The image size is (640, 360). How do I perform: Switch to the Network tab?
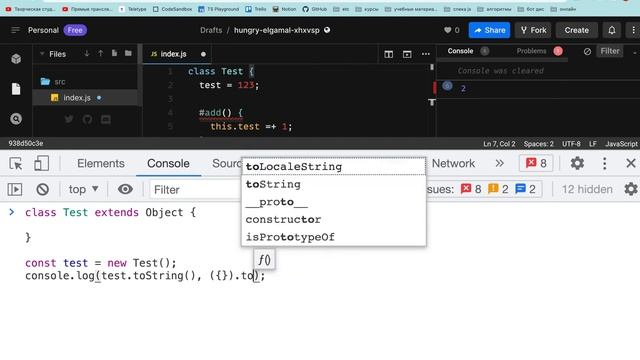click(453, 164)
